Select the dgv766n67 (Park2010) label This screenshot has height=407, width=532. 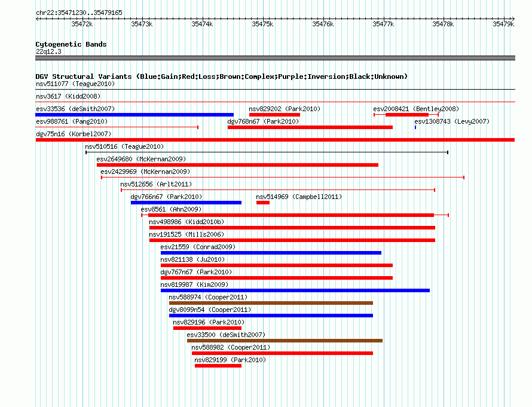[166, 197]
